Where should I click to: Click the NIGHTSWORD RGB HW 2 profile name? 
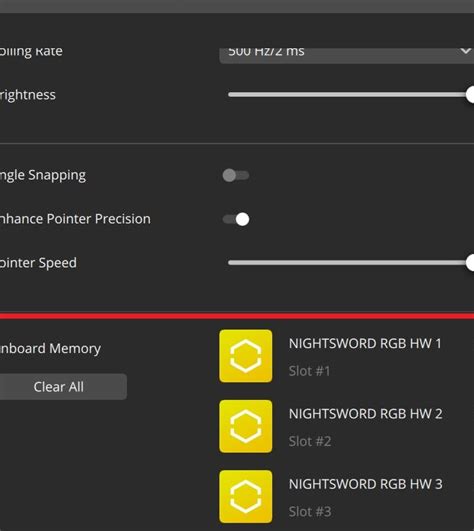tap(365, 414)
